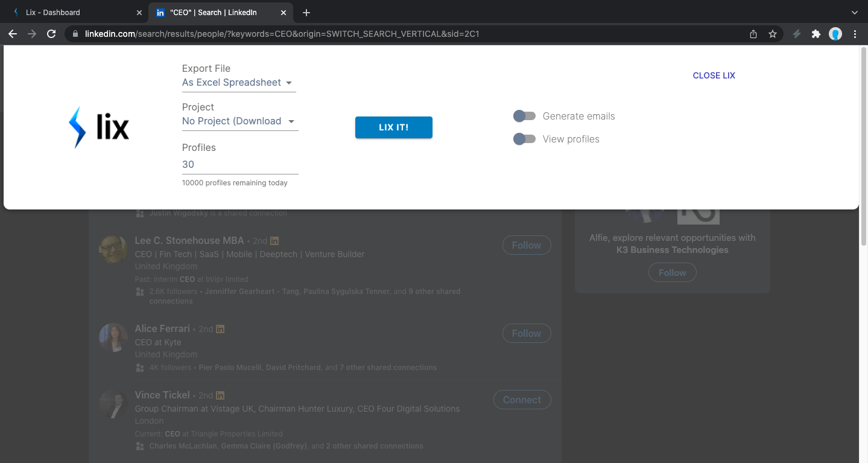The image size is (868, 463).
Task: Click shared connections icon under Lee C. Stonehouse
Action: point(140,292)
